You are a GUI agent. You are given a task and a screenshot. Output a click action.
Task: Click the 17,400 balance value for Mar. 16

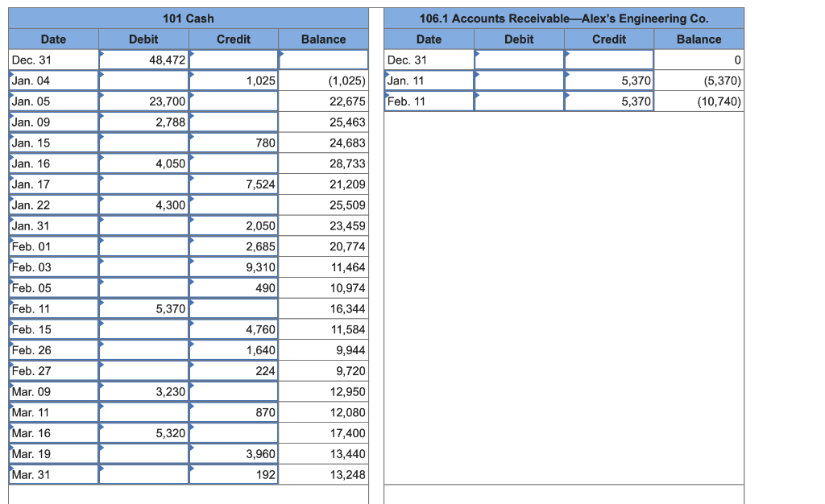tap(348, 434)
